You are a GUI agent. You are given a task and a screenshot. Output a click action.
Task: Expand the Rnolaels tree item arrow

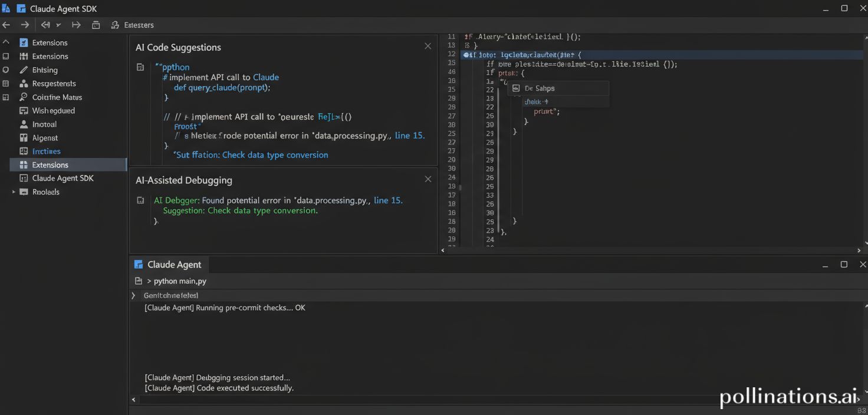coord(14,192)
